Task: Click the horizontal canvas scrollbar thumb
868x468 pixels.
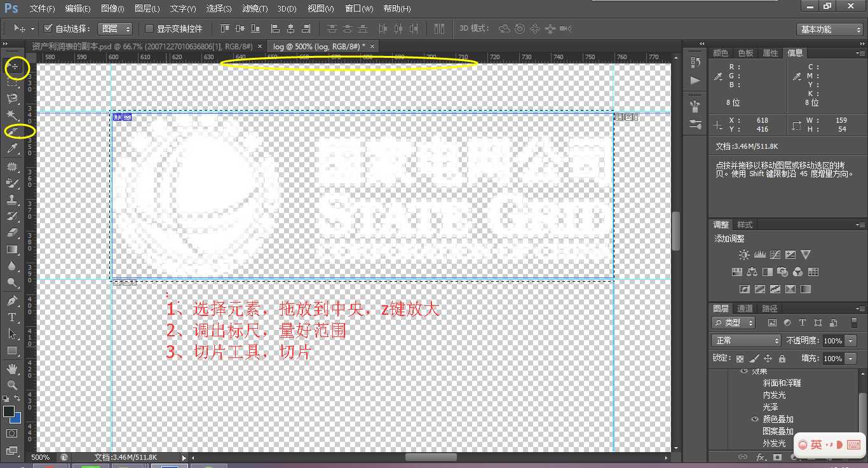Action: click(x=431, y=457)
